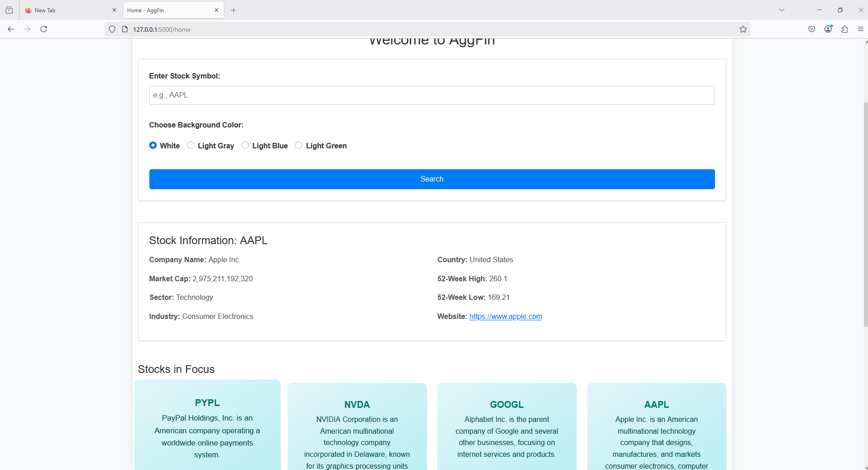Open the PYPL stock card

tap(207, 425)
